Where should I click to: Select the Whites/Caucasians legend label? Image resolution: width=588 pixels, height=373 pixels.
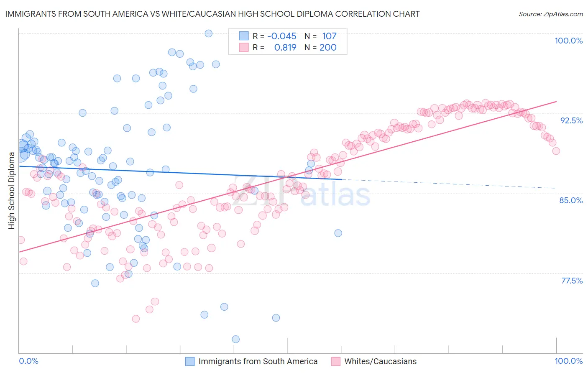point(381,361)
